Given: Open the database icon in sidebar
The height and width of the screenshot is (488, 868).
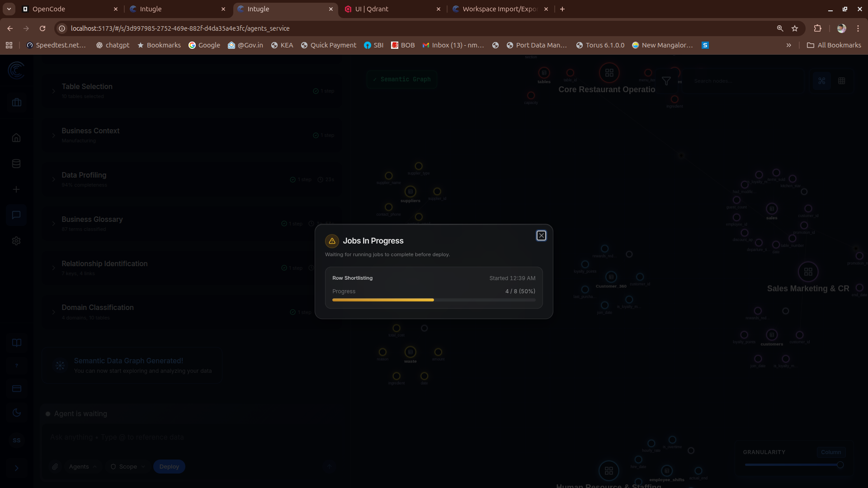Looking at the screenshot, I should (x=16, y=164).
